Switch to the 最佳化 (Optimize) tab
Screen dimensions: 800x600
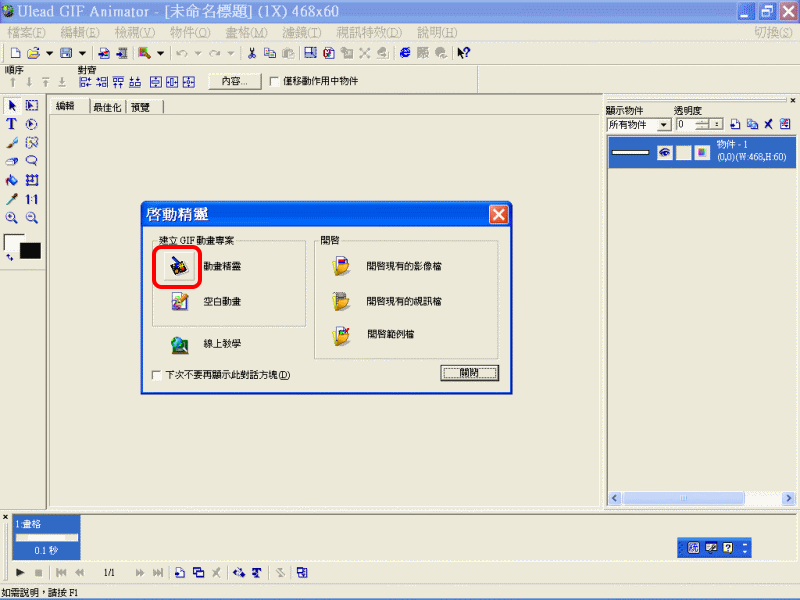(107, 107)
